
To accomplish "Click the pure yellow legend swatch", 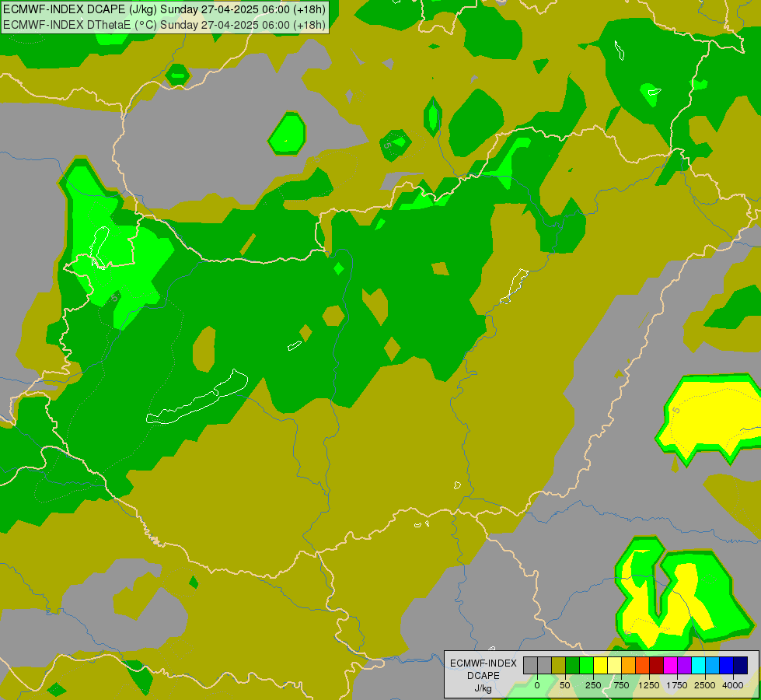I will (x=600, y=665).
